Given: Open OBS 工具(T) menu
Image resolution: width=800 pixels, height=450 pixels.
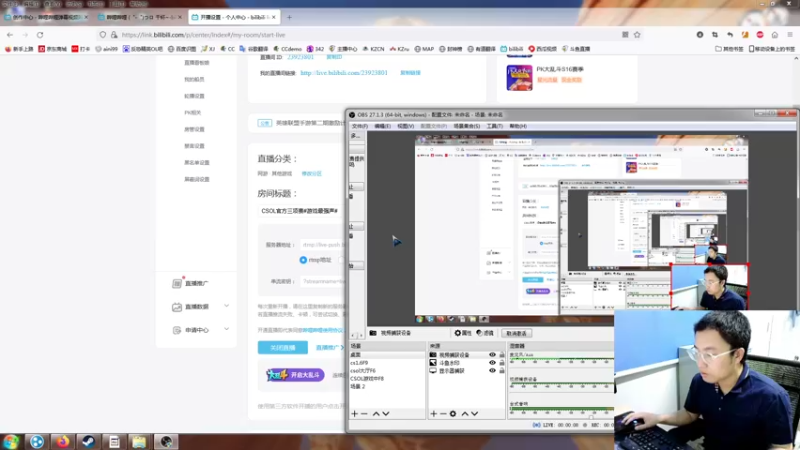Looking at the screenshot, I should tap(494, 126).
